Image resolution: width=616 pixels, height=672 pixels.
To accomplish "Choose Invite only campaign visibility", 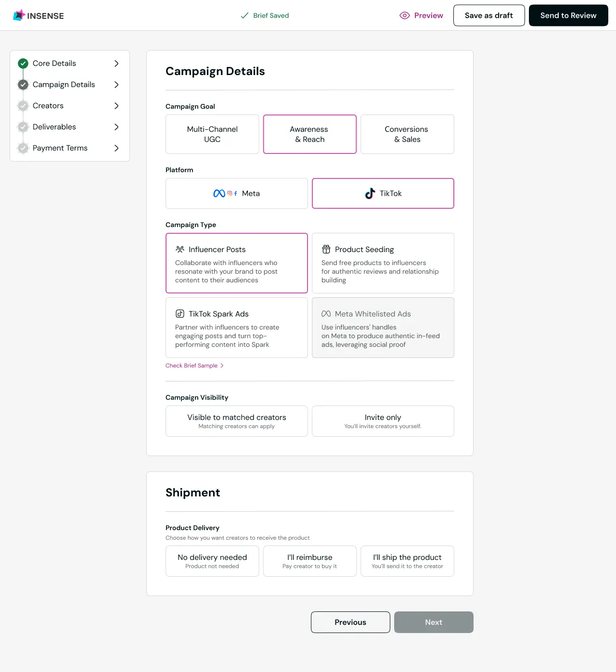I will click(x=383, y=421).
